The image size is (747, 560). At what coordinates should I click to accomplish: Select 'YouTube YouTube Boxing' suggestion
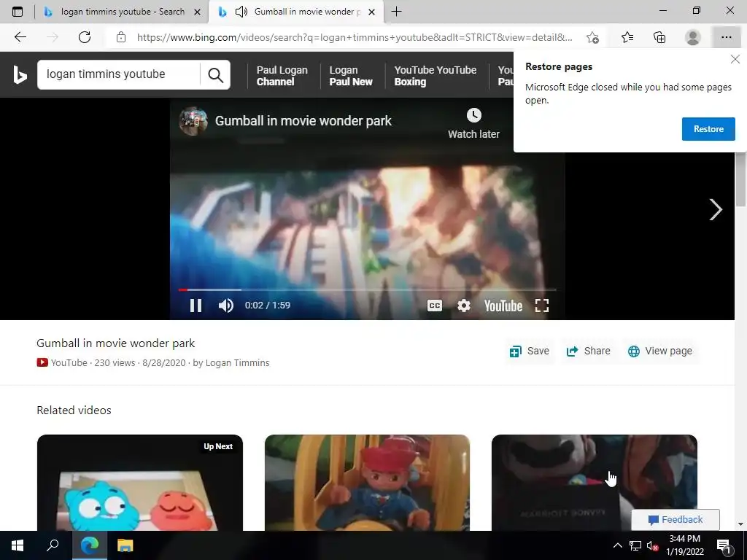(435, 76)
